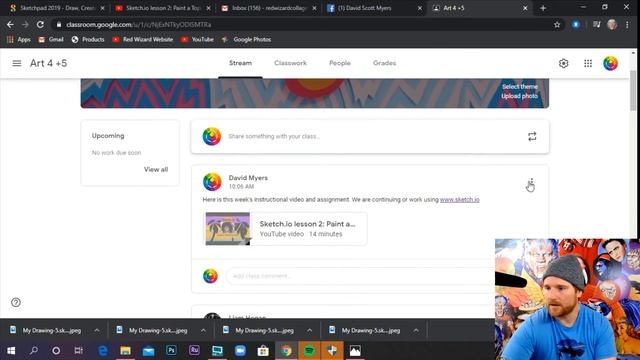
Task: Open Chrome's three-dot menu
Action: tap(627, 24)
